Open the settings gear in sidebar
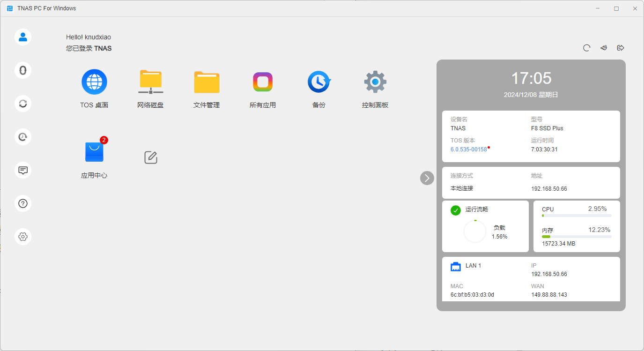Viewport: 644px width, 351px height. pos(23,237)
